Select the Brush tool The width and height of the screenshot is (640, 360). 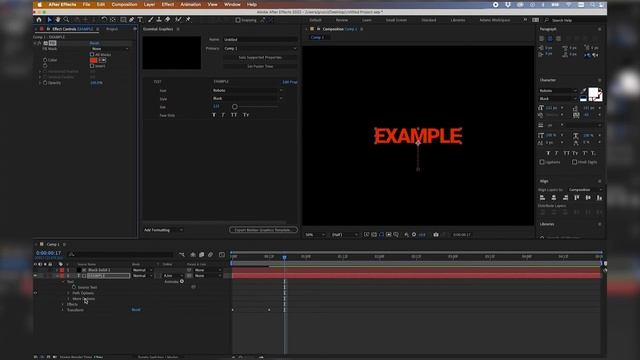tap(150, 20)
